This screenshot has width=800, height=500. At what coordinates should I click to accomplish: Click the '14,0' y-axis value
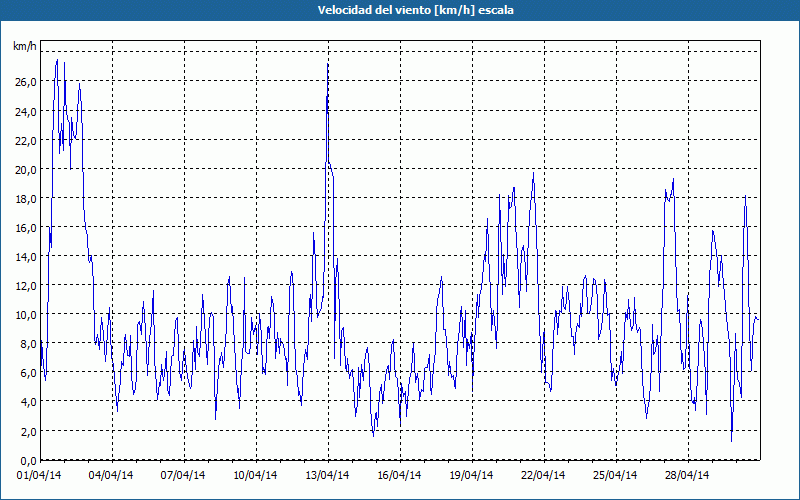click(26, 257)
